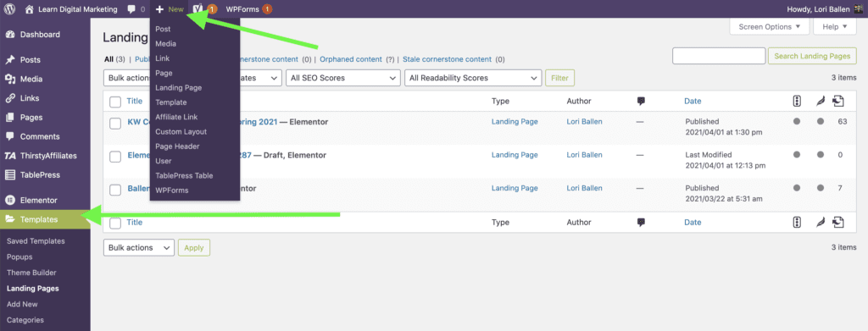Open the bottom Bulk actions dropdown
Screen dimensions: 868x331
point(138,247)
